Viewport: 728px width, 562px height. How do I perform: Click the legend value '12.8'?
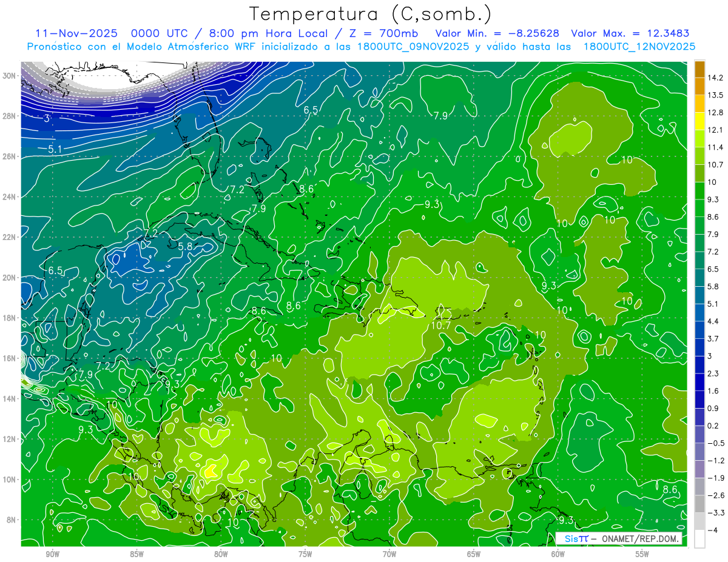point(716,112)
